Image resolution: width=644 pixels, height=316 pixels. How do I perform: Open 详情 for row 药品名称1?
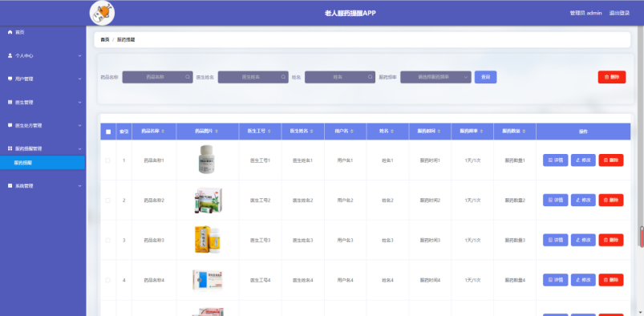coord(555,160)
